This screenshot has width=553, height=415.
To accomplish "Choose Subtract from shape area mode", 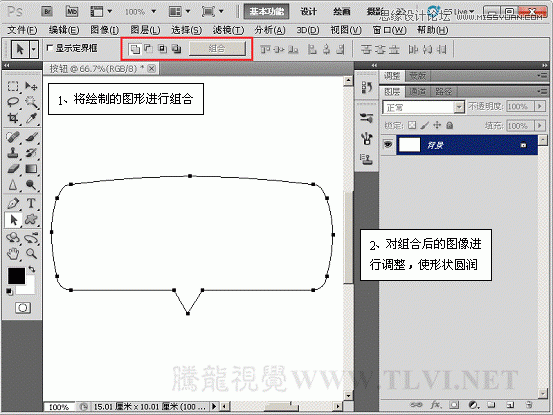I will coord(149,49).
